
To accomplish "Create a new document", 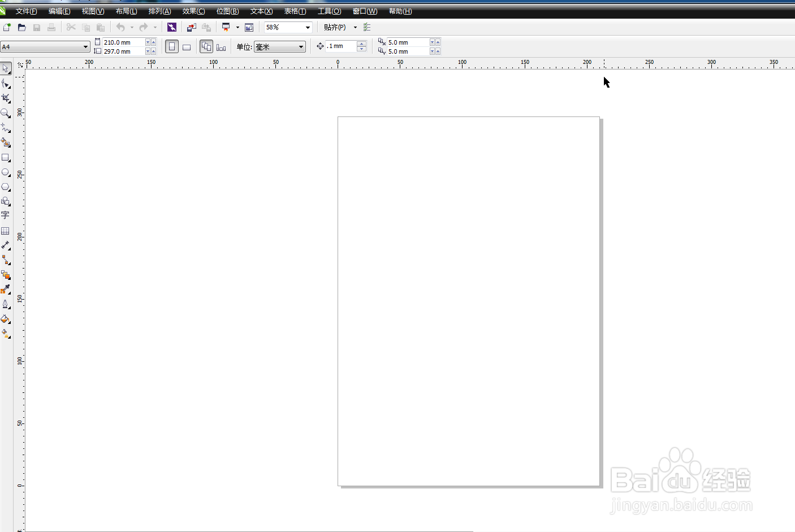I will 7,27.
